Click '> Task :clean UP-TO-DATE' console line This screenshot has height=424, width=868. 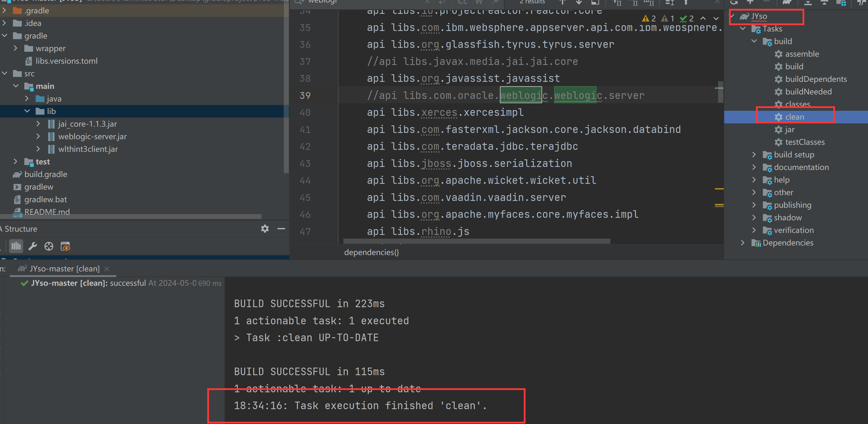pyautogui.click(x=306, y=338)
